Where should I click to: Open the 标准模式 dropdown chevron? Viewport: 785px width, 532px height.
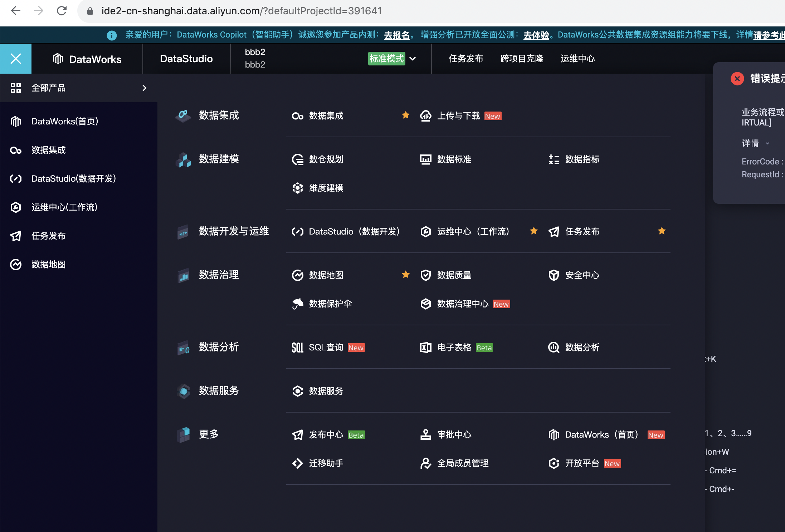coord(413,59)
